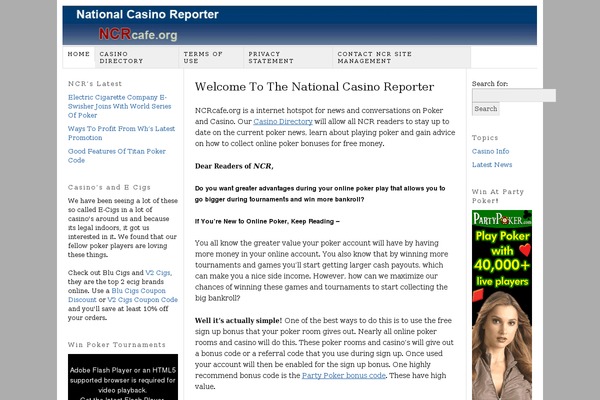Viewport: 600px width, 400px height.
Task: Click the NCR's Latest sidebar heading
Action: point(95,83)
